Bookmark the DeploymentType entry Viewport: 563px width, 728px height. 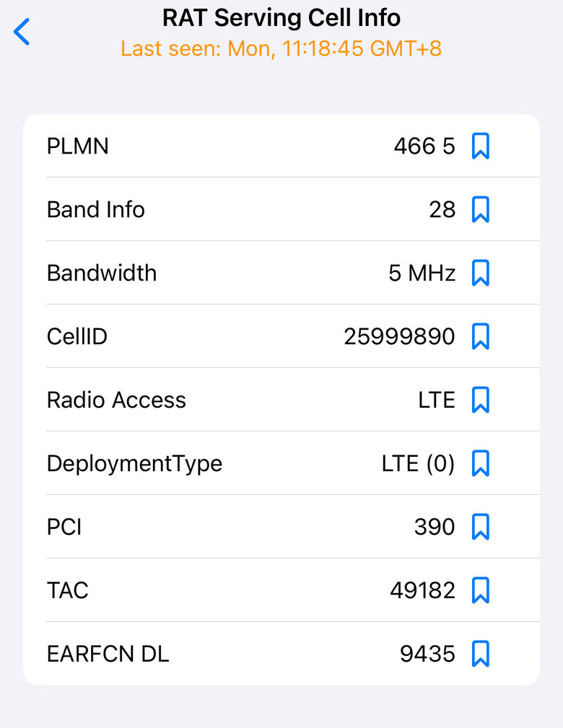point(480,463)
